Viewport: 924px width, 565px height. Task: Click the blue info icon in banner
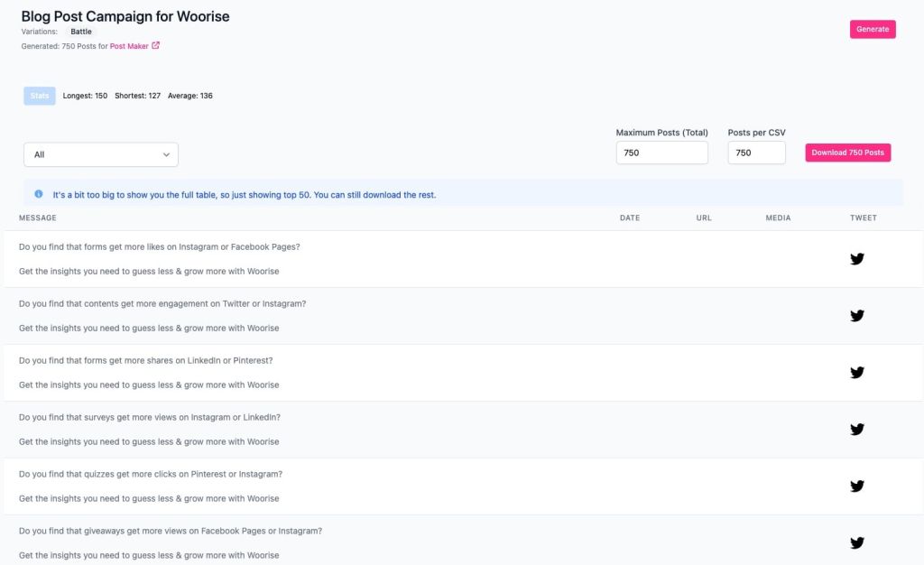pyautogui.click(x=38, y=194)
